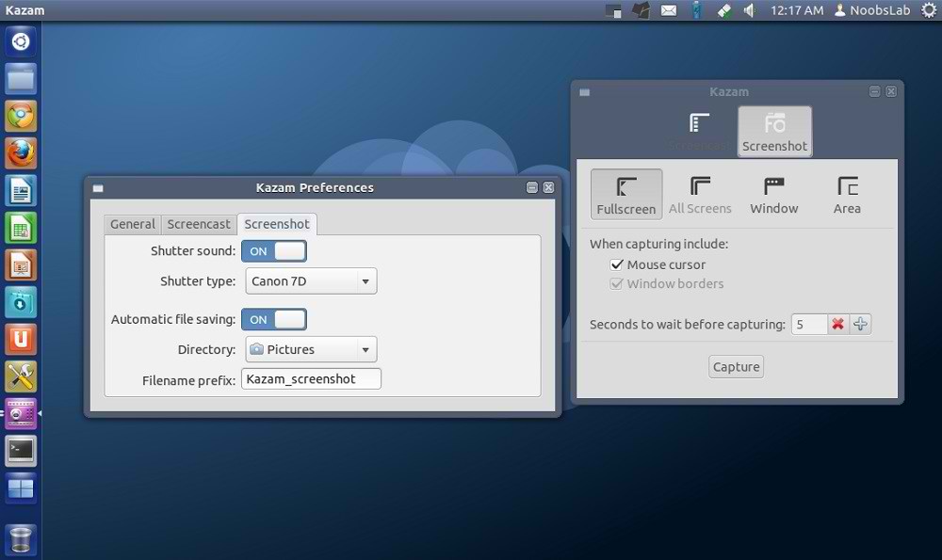Open LibreOffice Impress from the launcher
Image resolution: width=942 pixels, height=560 pixels.
(x=21, y=265)
